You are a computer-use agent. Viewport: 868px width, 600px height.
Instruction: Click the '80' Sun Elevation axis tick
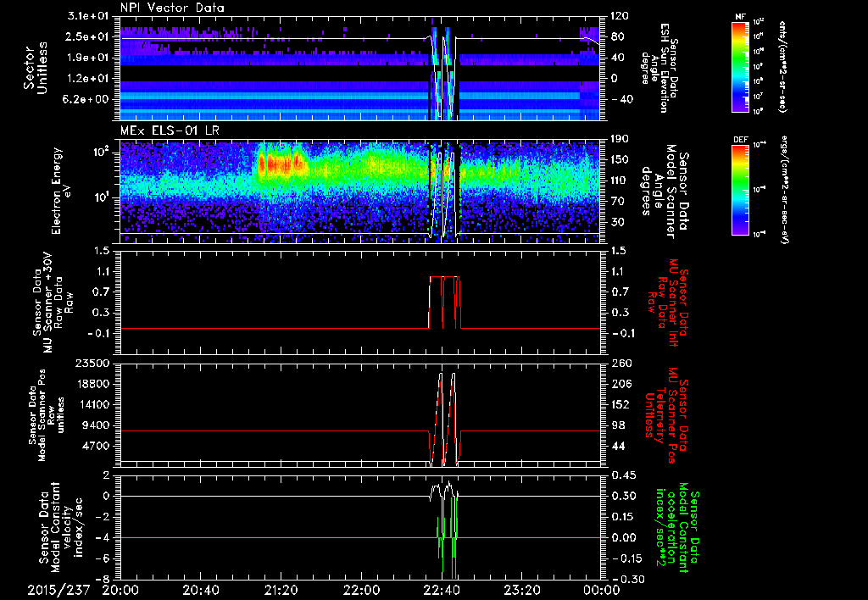tap(617, 36)
